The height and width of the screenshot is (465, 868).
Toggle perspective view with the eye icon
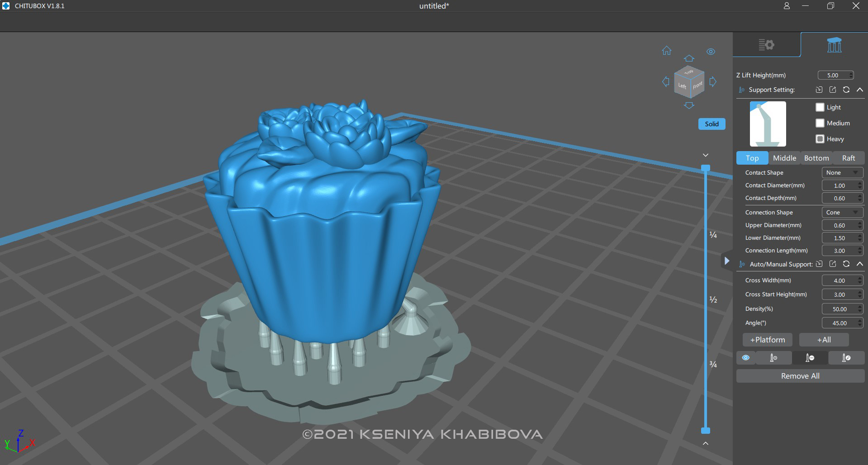tap(711, 52)
